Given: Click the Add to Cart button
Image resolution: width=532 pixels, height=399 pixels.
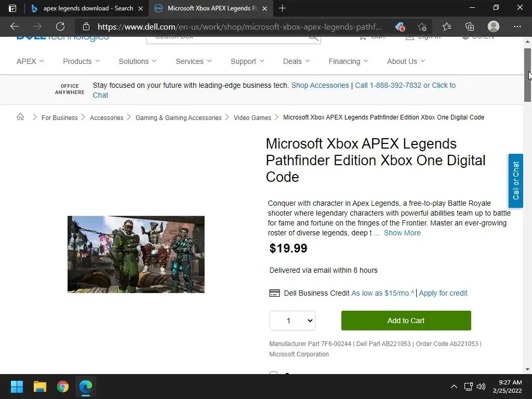Looking at the screenshot, I should [406, 321].
